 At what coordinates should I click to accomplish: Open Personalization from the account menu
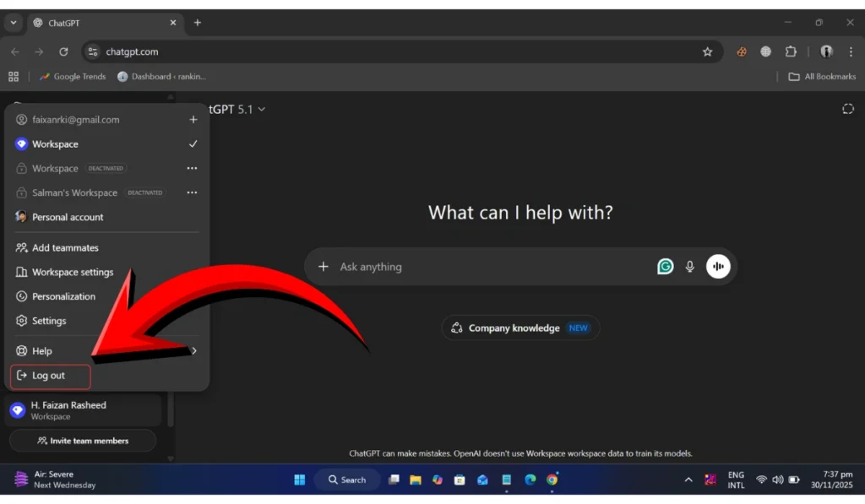pos(63,296)
